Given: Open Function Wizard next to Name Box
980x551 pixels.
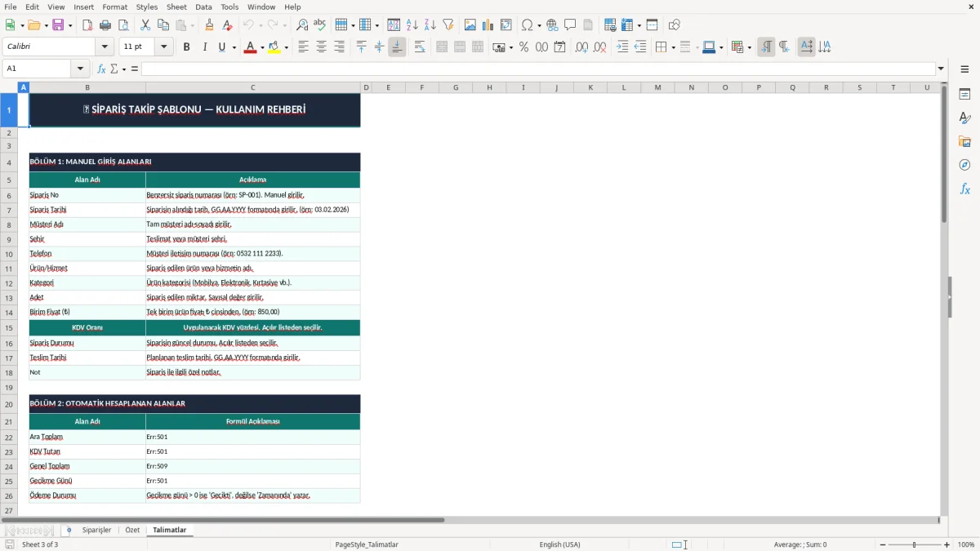Looking at the screenshot, I should click(x=102, y=69).
